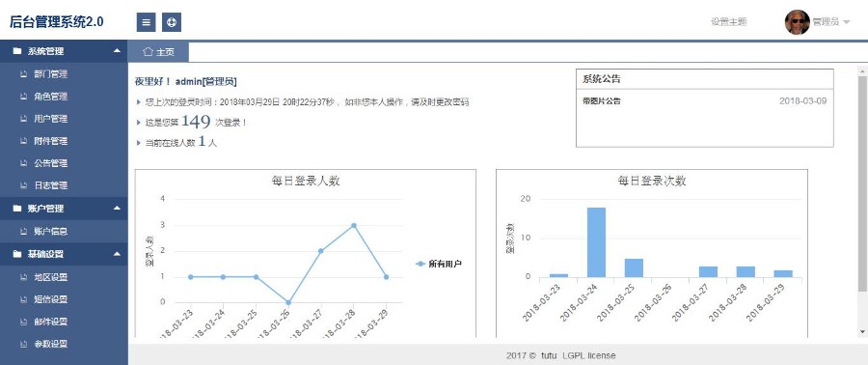The image size is (868, 365).
Task: Click the bar for 2018-03-28
Action: pyautogui.click(x=746, y=271)
